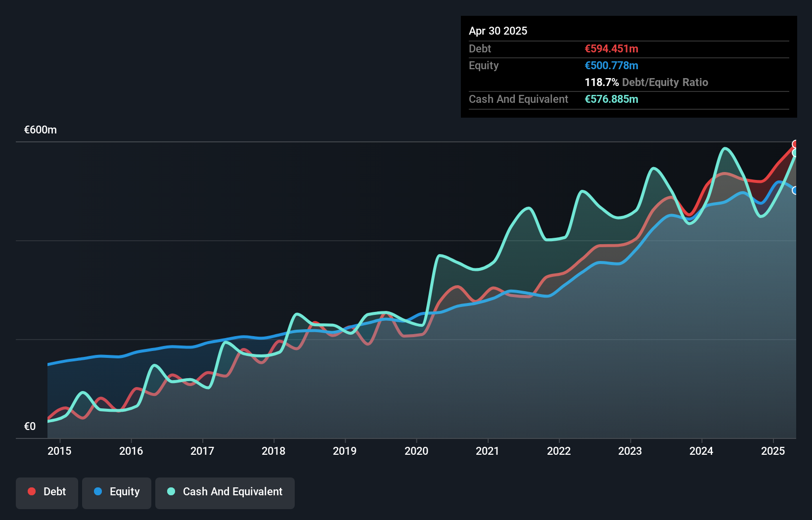Click the €500.778m Equity value
The width and height of the screenshot is (812, 520).
(611, 65)
